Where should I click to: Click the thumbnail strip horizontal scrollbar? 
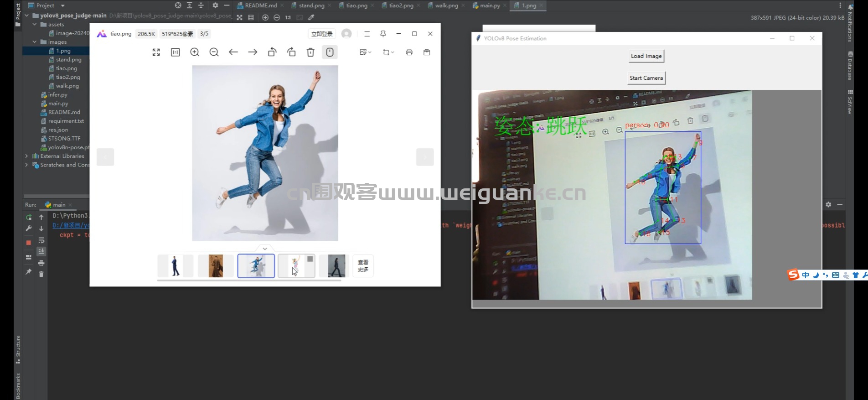[x=249, y=281]
